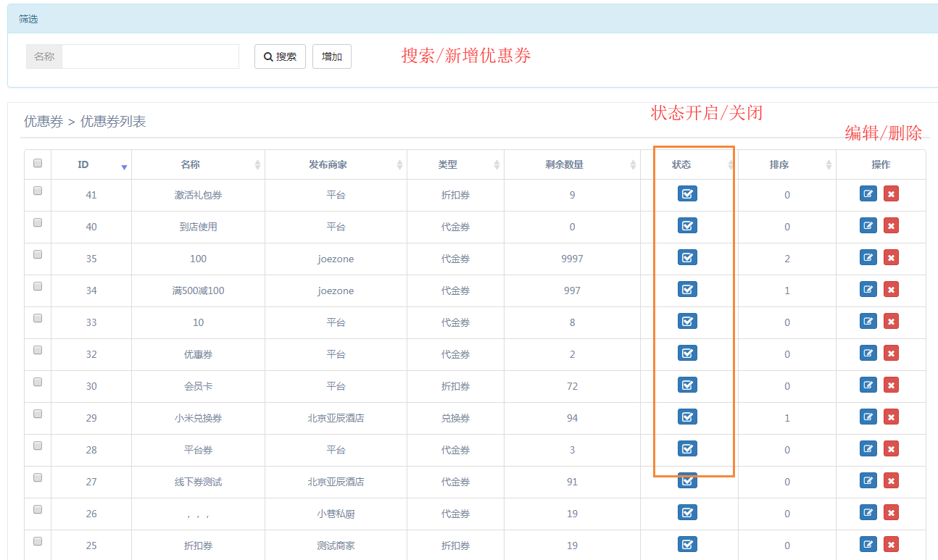
Task: Select row checkbox for ID 41
Action: click(38, 191)
